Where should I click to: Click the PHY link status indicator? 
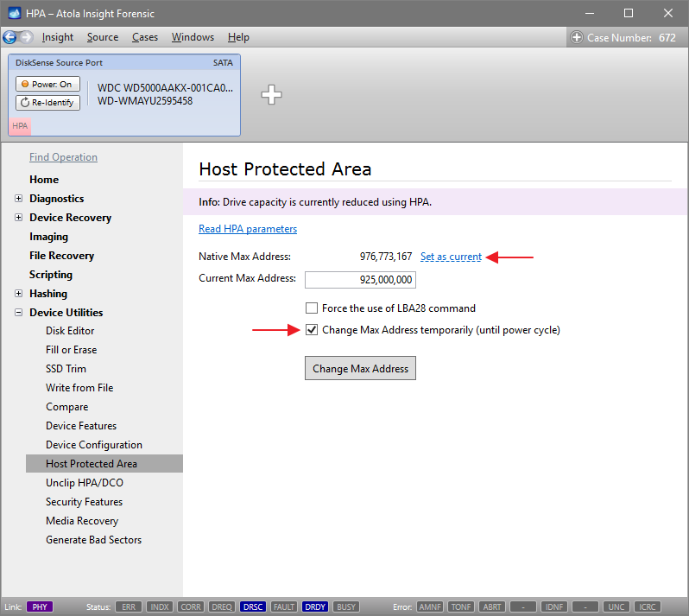[40, 607]
